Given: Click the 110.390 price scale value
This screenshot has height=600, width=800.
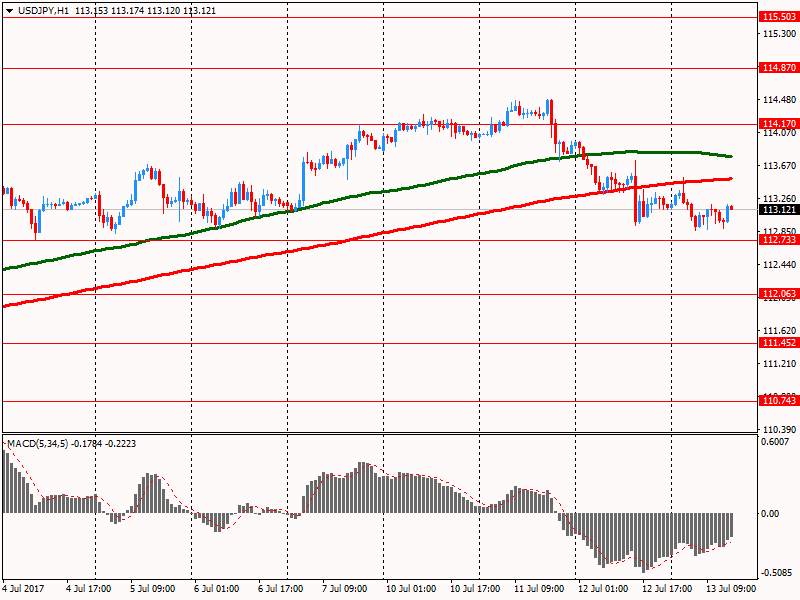Looking at the screenshot, I should tap(779, 430).
